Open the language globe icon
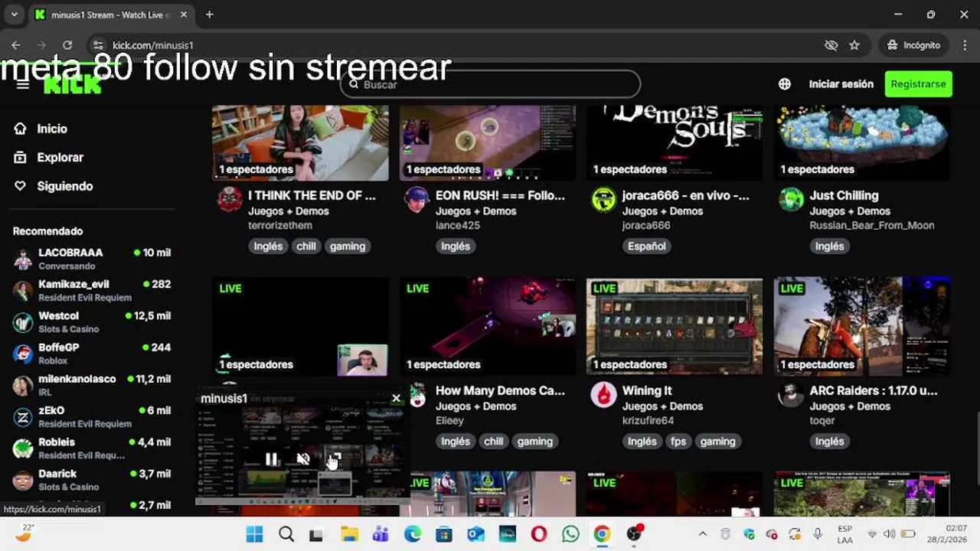The width and height of the screenshot is (980, 551). (785, 84)
